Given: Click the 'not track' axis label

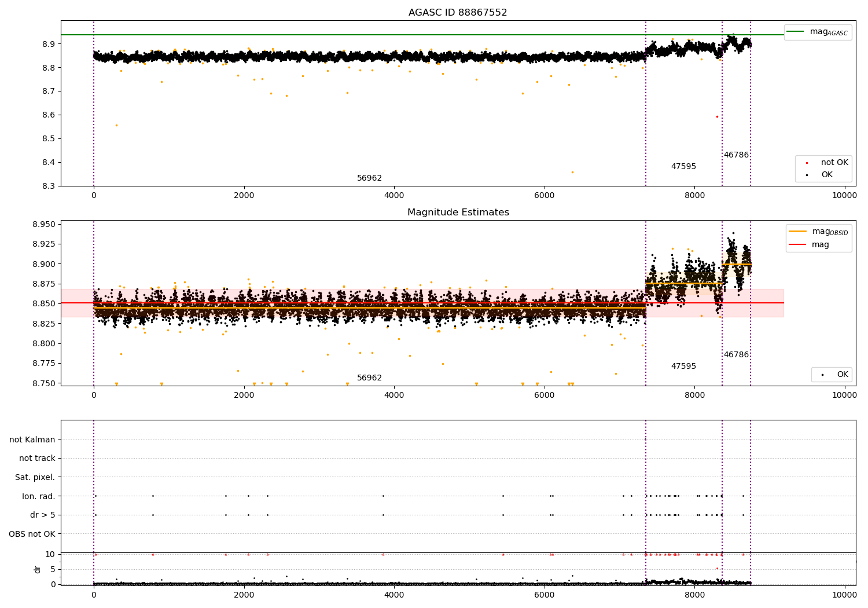Looking at the screenshot, I should 37,458.
